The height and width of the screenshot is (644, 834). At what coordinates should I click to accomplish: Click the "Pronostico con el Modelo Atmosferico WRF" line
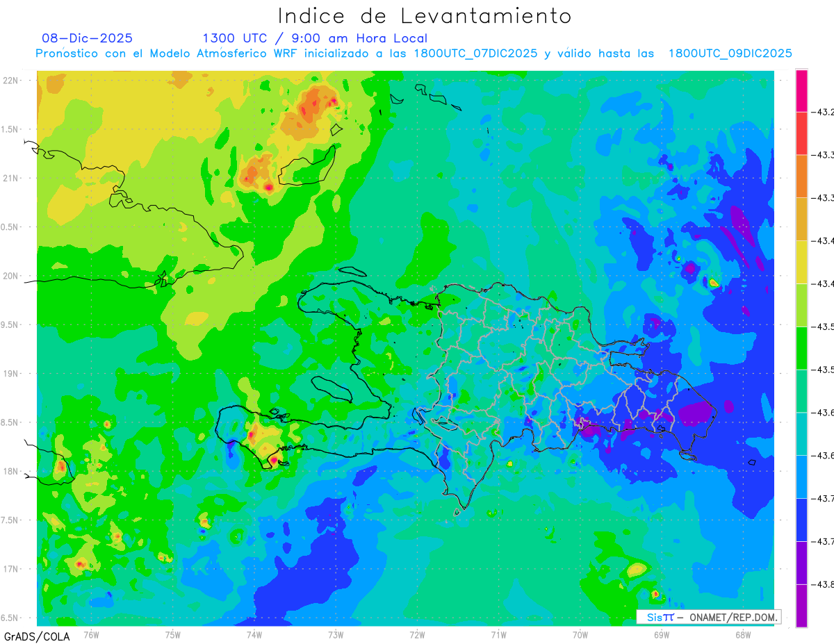pos(414,53)
